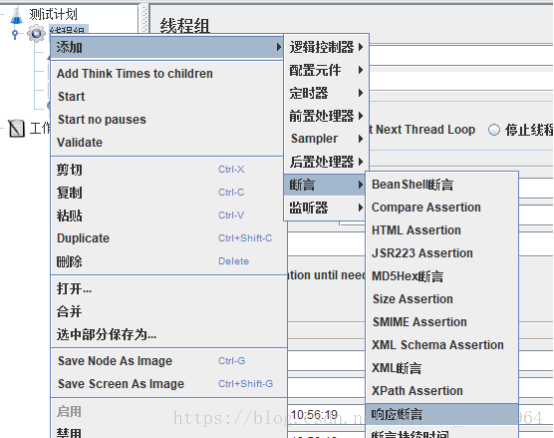Image resolution: width=554 pixels, height=438 pixels.
Task: Select 删除 (Delete) menu item
Action: (x=169, y=261)
